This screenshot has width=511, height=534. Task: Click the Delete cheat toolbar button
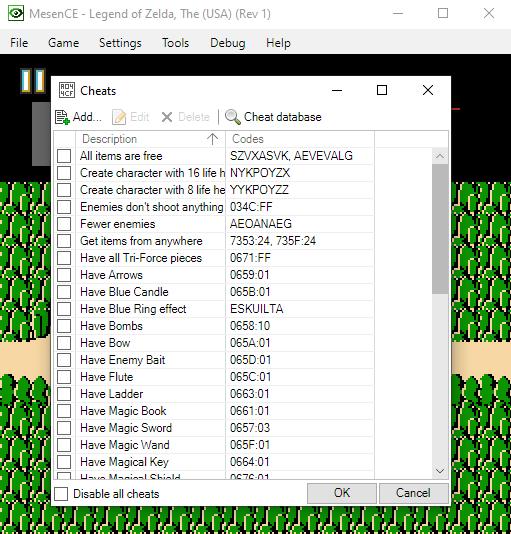pyautogui.click(x=185, y=117)
